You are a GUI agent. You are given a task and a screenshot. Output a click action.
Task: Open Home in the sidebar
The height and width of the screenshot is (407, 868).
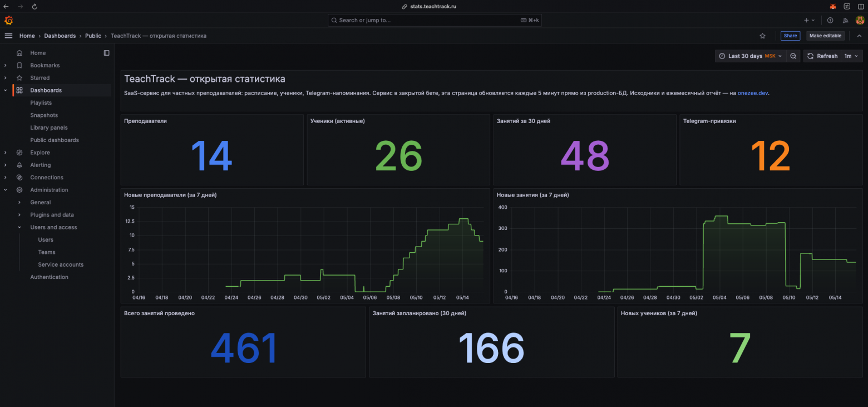[38, 53]
